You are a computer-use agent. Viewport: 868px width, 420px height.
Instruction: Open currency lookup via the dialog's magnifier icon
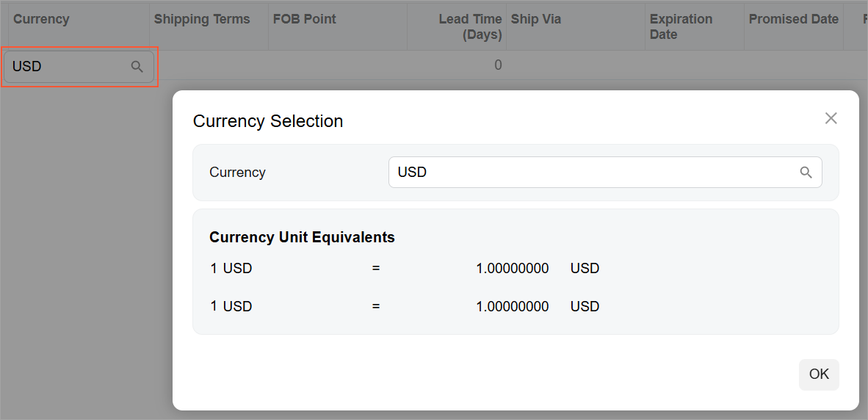806,173
